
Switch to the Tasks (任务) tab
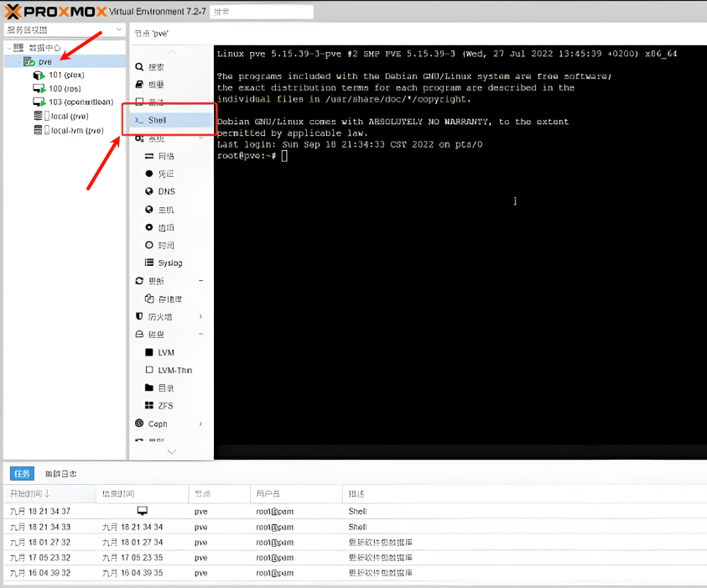click(22, 474)
